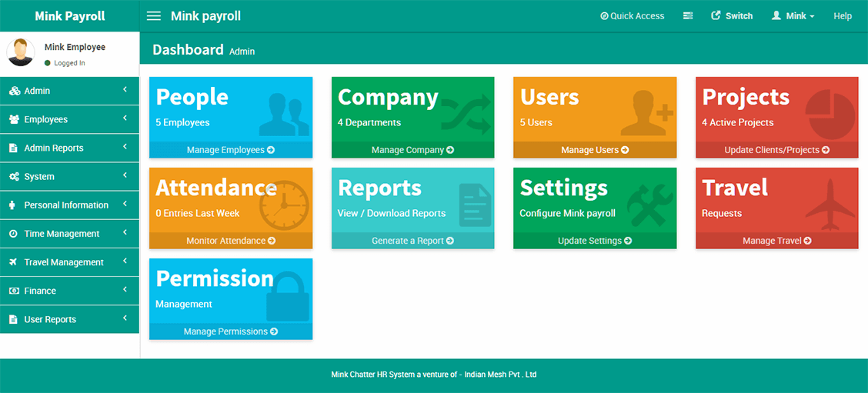
Task: Click the document icon on Reports card
Action: coord(475,206)
